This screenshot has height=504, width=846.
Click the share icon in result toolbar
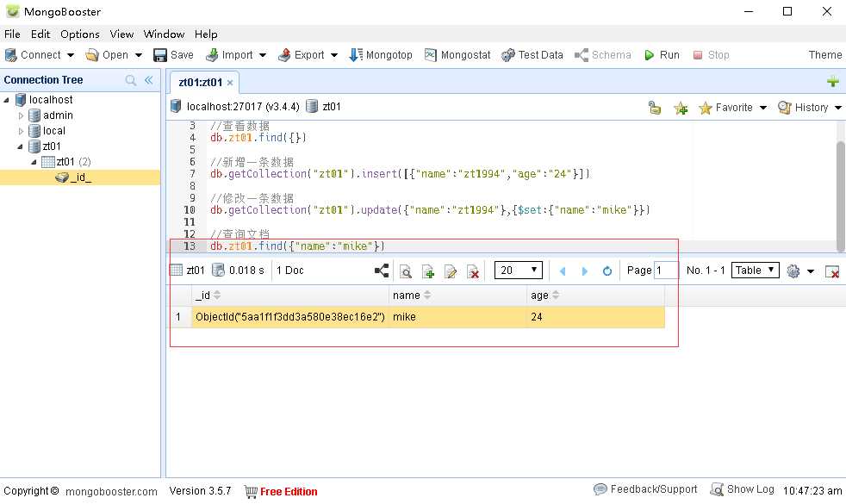pos(382,271)
